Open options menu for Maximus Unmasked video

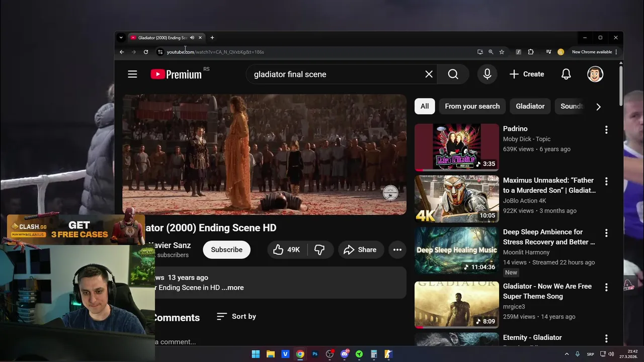click(x=606, y=181)
